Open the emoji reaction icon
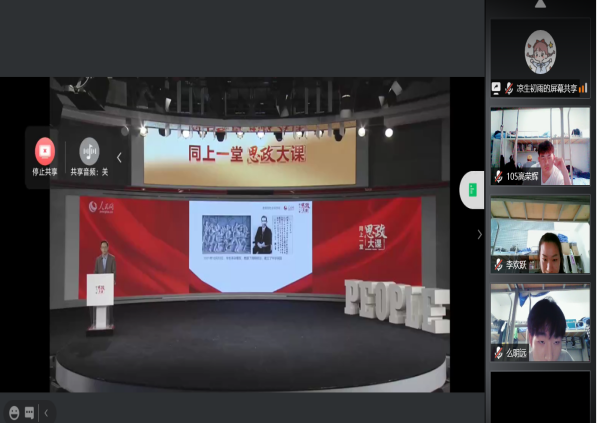Viewport: 604px width, 423px height. (14, 412)
